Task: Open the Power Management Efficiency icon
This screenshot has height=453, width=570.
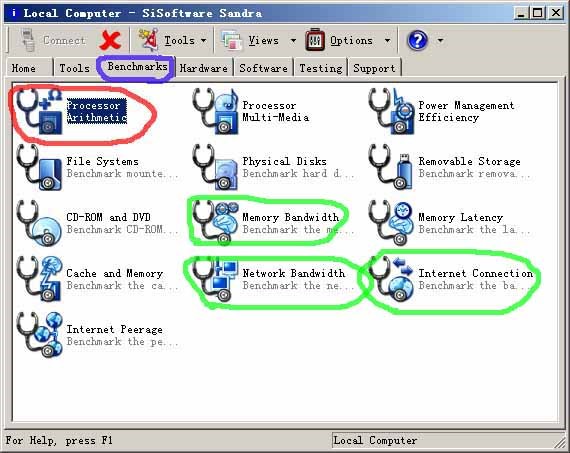Action: point(392,111)
